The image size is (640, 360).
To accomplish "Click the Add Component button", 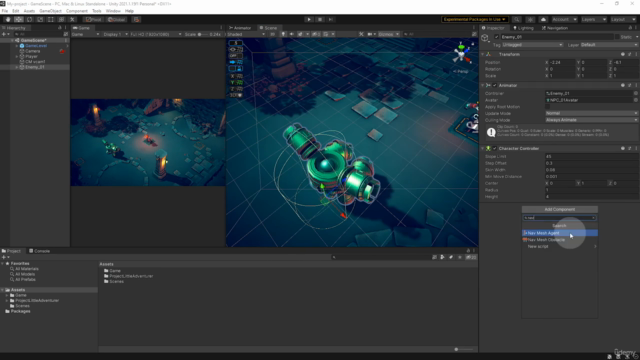I will 560,209.
